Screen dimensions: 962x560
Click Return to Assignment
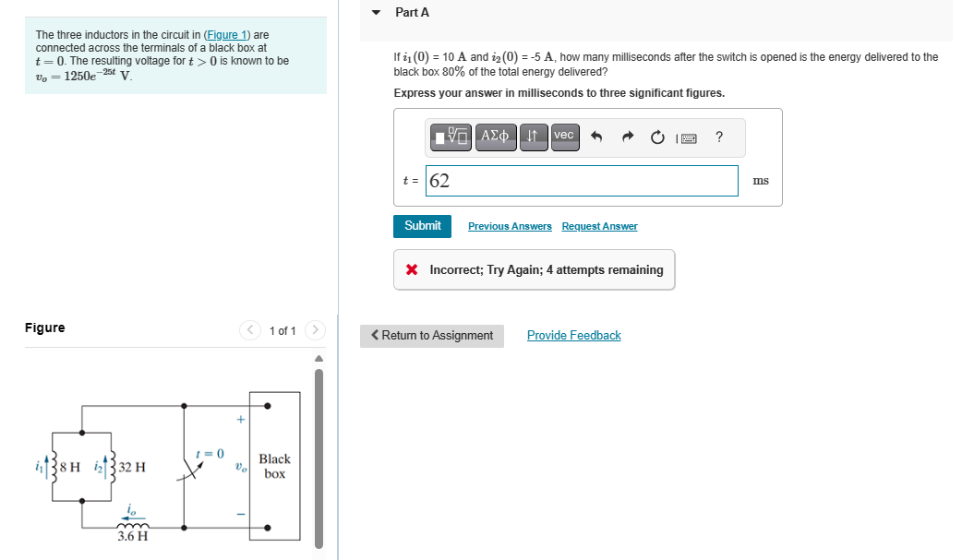tap(431, 335)
